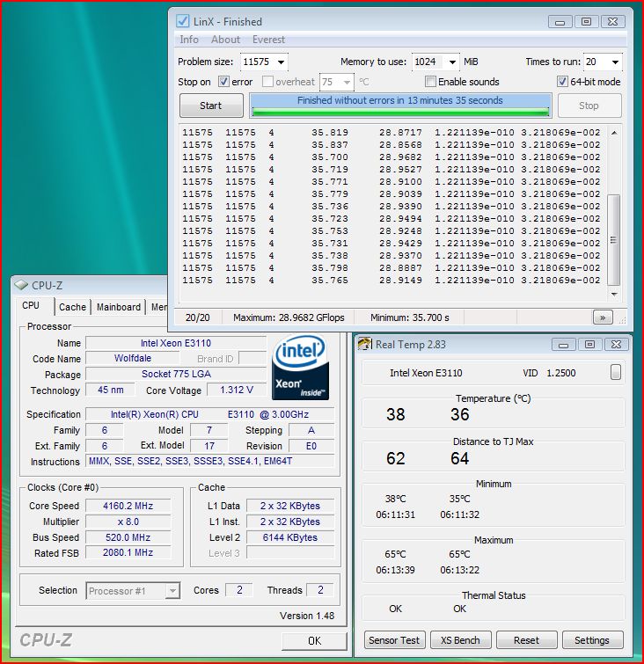The image size is (644, 664).
Task: Open the Info menu in LinX
Action: click(x=189, y=40)
